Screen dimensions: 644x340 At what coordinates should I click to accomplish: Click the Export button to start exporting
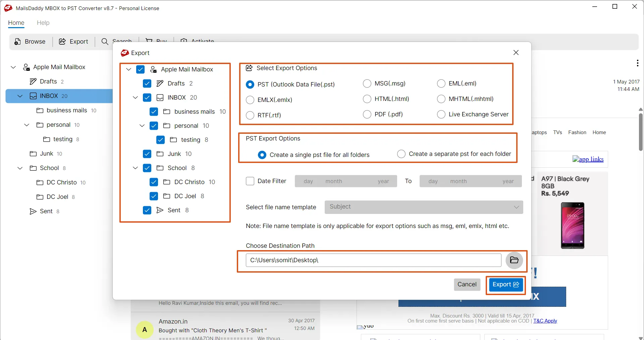point(505,285)
